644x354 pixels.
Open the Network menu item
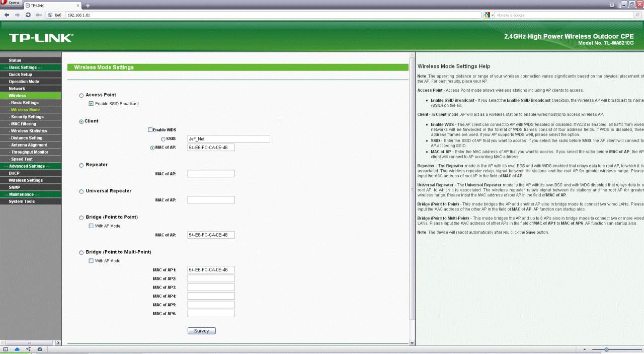pos(31,89)
